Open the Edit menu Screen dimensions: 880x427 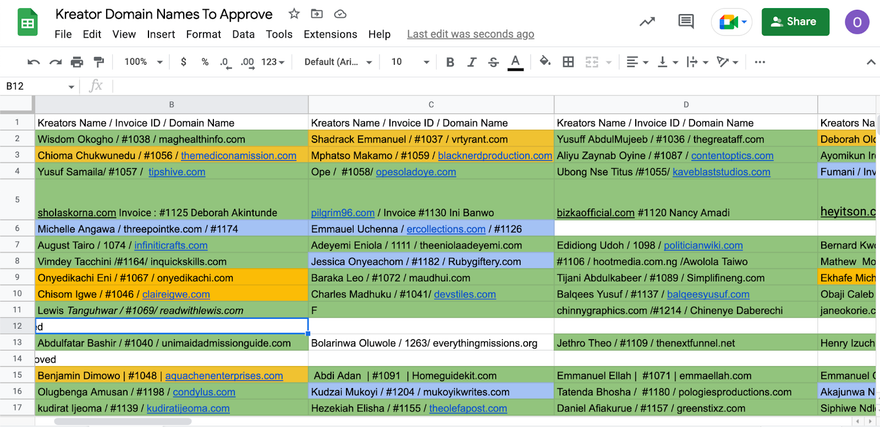click(x=92, y=34)
